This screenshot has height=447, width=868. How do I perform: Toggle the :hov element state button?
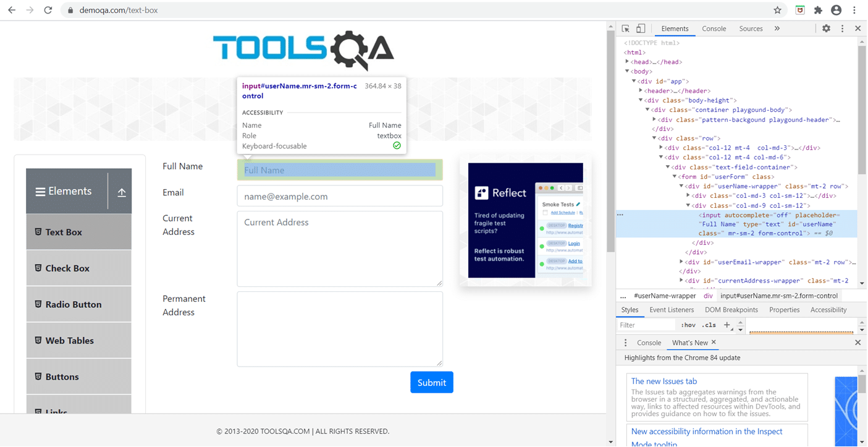[688, 325]
